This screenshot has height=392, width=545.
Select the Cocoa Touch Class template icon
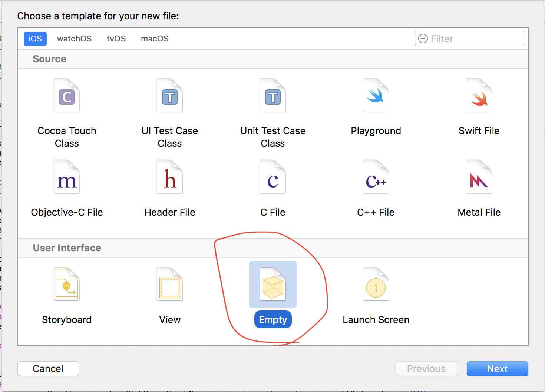point(67,96)
